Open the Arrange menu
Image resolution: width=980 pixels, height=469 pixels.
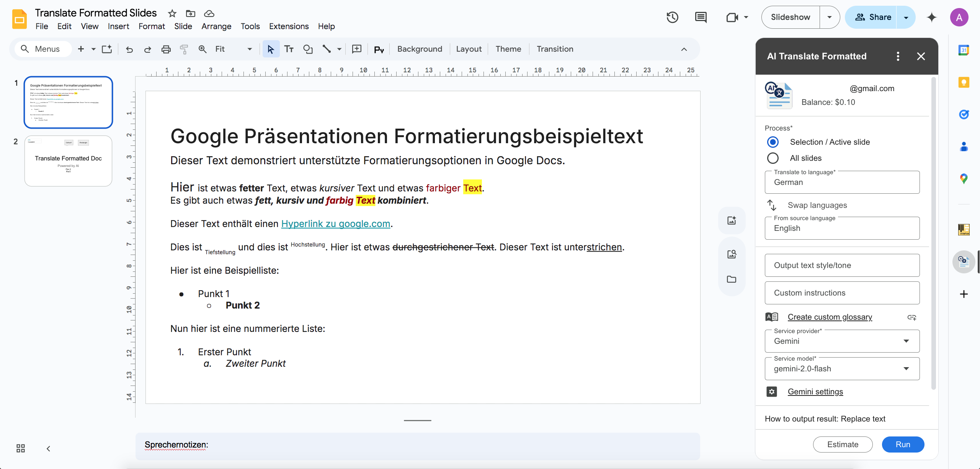tap(216, 26)
